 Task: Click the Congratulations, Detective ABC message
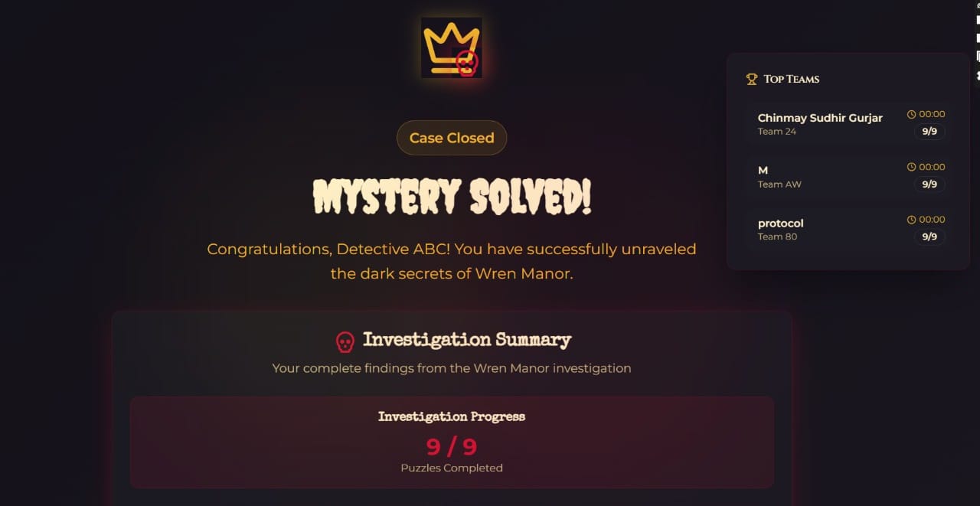[452, 261]
